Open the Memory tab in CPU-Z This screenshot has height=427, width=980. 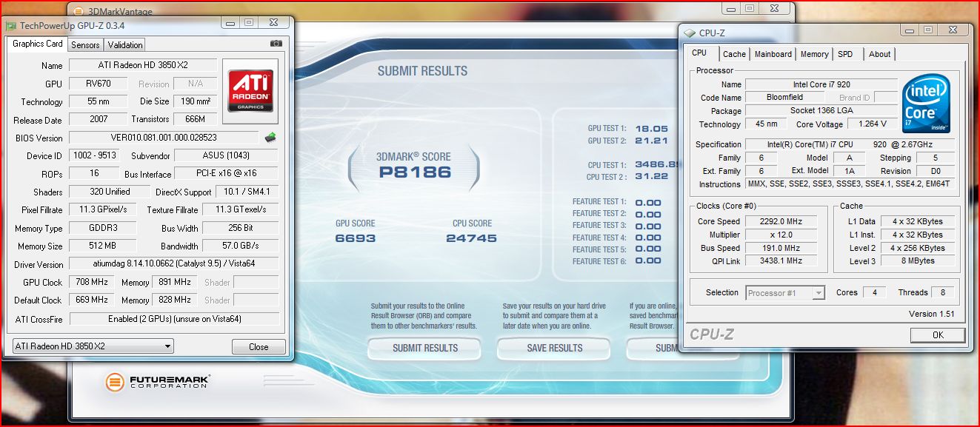point(814,54)
